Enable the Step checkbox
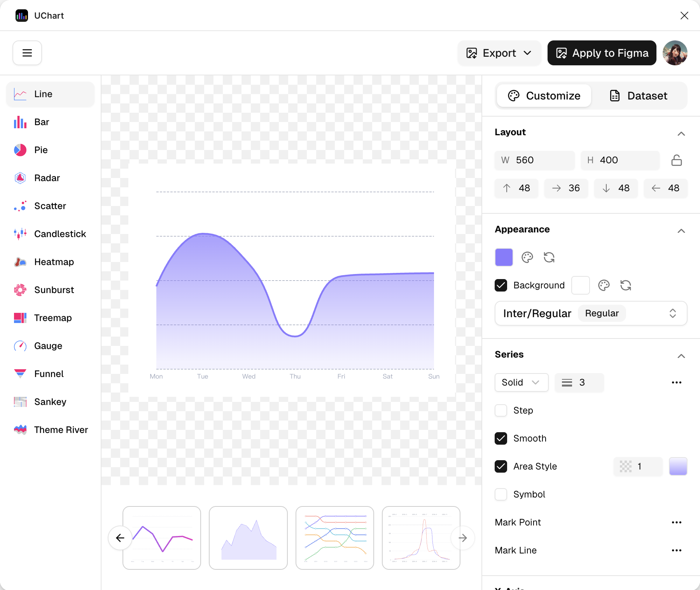This screenshot has width=700, height=590. [x=501, y=410]
